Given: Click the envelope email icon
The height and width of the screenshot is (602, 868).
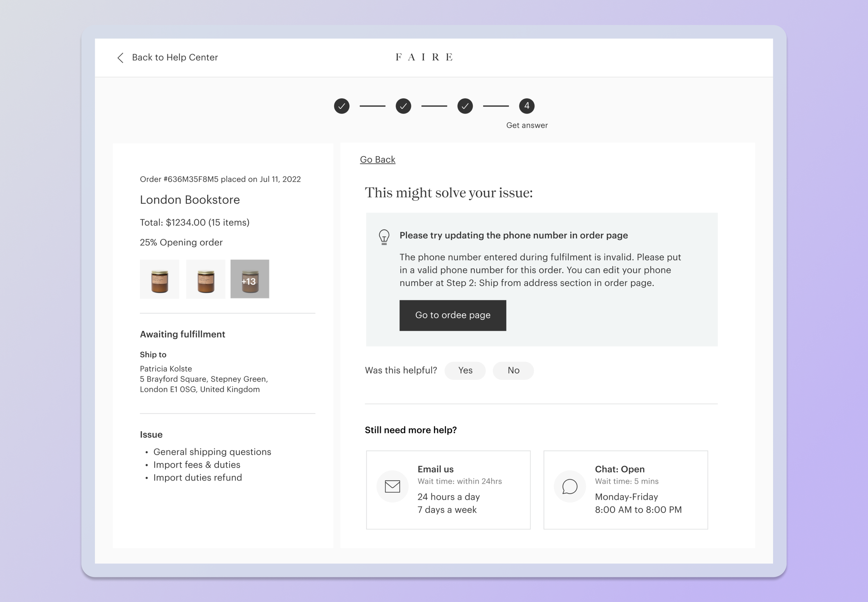Looking at the screenshot, I should pos(392,486).
